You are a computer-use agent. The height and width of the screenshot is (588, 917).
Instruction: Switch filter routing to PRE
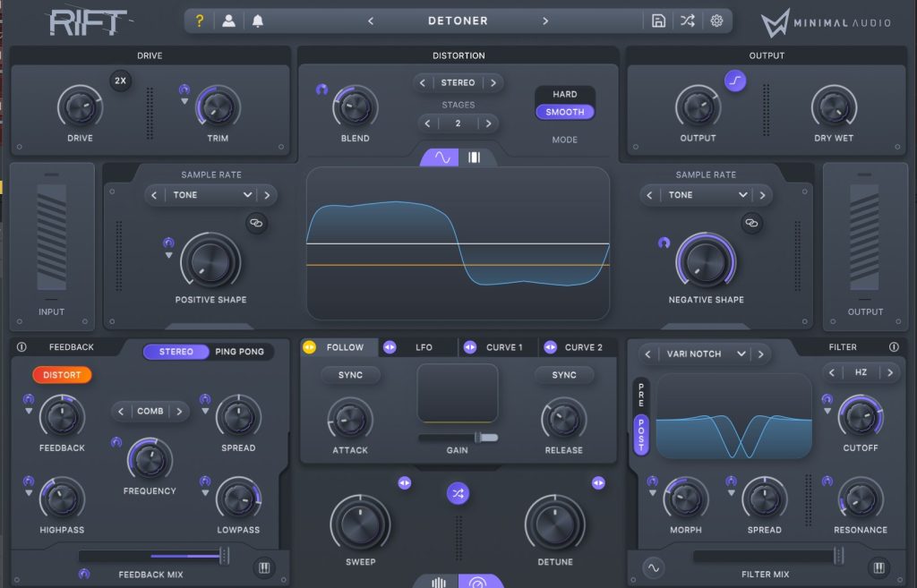pos(640,391)
